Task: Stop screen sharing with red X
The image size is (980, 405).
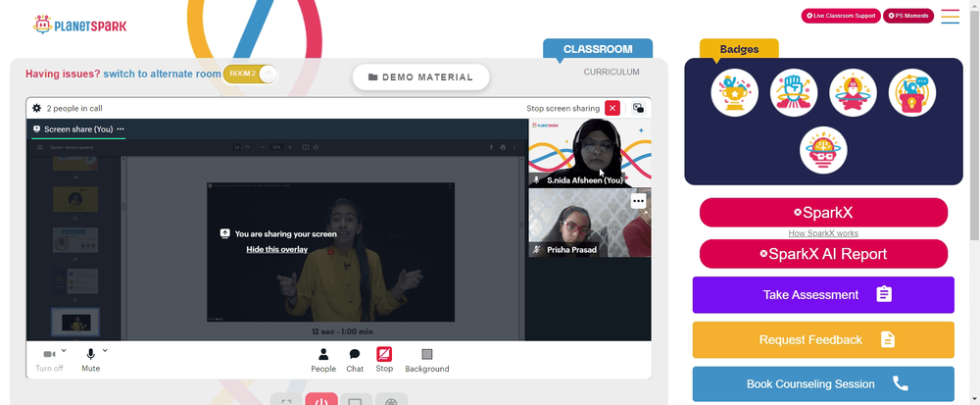Action: [612, 108]
